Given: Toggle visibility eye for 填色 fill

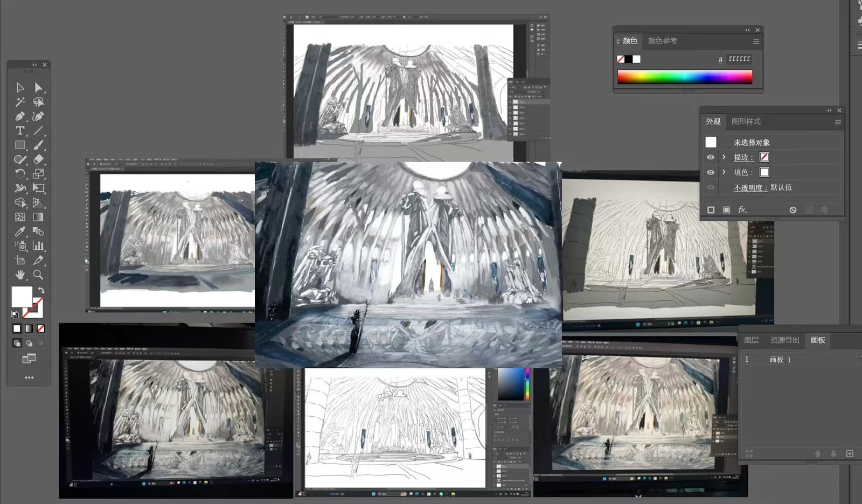Looking at the screenshot, I should [x=711, y=172].
